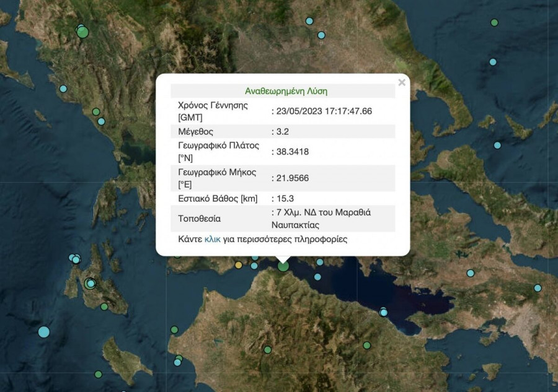Screen dimensions: 558x392
Task: Select the green marker at Peloponnese's northwest tip
Action: (174, 329)
